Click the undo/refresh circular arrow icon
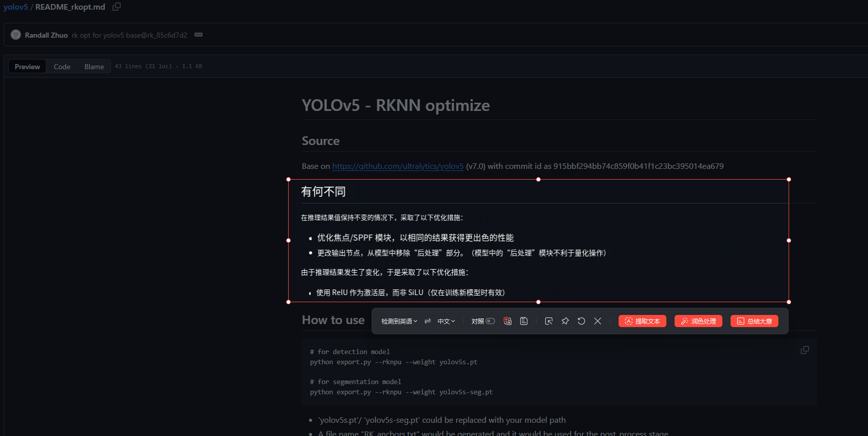Image resolution: width=868 pixels, height=436 pixels. tap(581, 321)
